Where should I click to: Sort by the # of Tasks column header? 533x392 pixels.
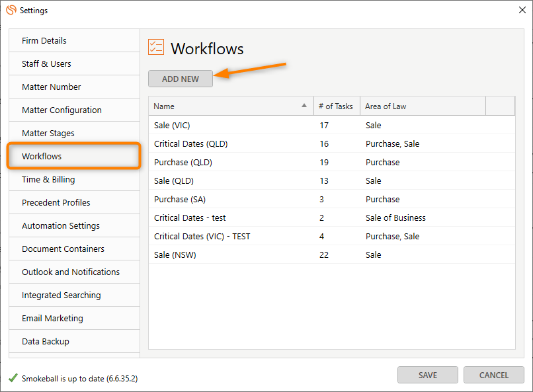[x=335, y=106]
